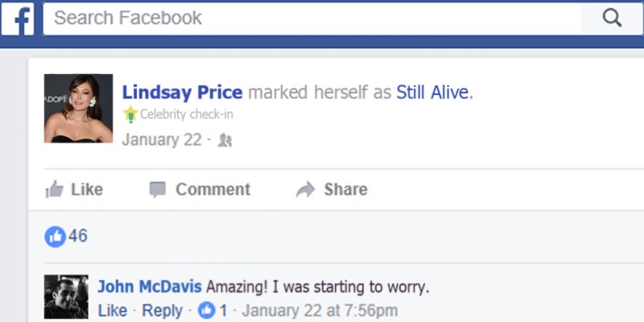View Lindsay Price's profile picture
Viewport: 644px width, 322px height.
[x=78, y=109]
